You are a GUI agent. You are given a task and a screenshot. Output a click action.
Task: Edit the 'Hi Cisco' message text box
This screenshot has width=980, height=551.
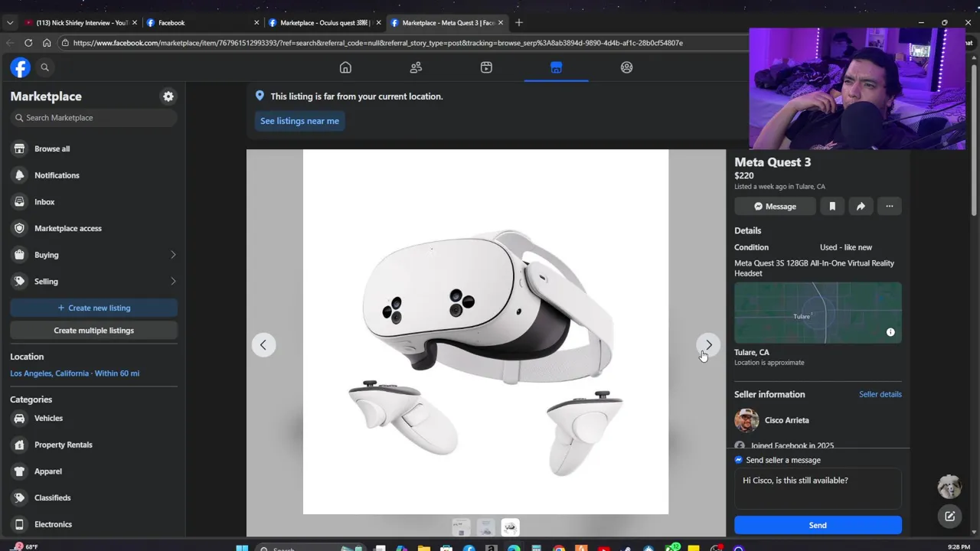[x=818, y=488]
